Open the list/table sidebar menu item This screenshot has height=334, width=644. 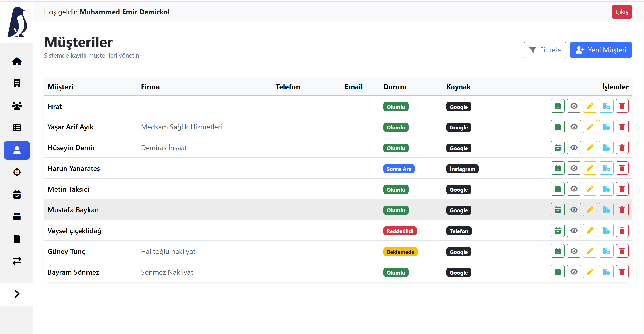click(17, 128)
